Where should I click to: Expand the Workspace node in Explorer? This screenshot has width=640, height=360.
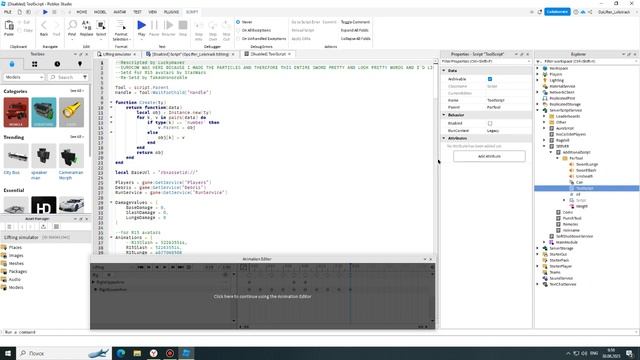(x=538, y=68)
